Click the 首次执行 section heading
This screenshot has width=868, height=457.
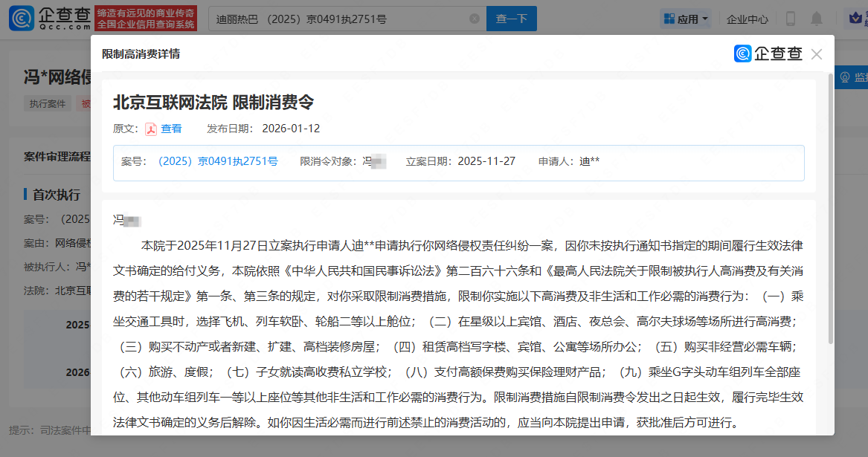pyautogui.click(x=56, y=195)
